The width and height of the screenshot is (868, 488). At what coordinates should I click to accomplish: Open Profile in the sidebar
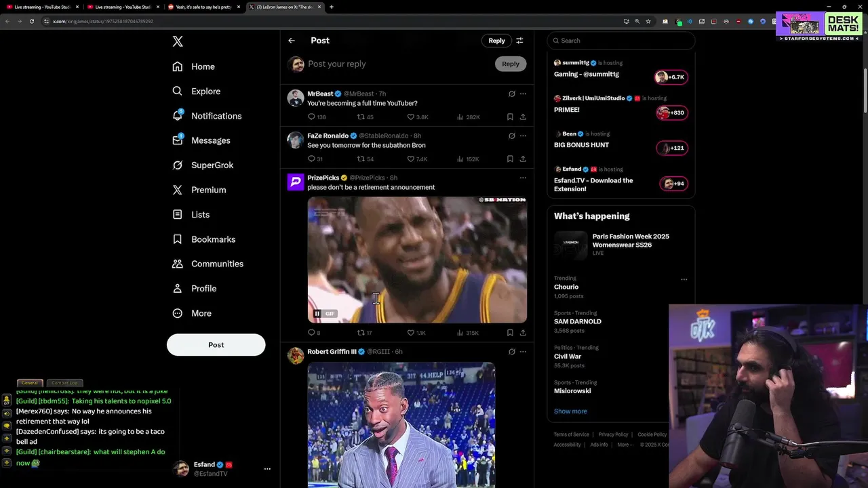pyautogui.click(x=194, y=288)
